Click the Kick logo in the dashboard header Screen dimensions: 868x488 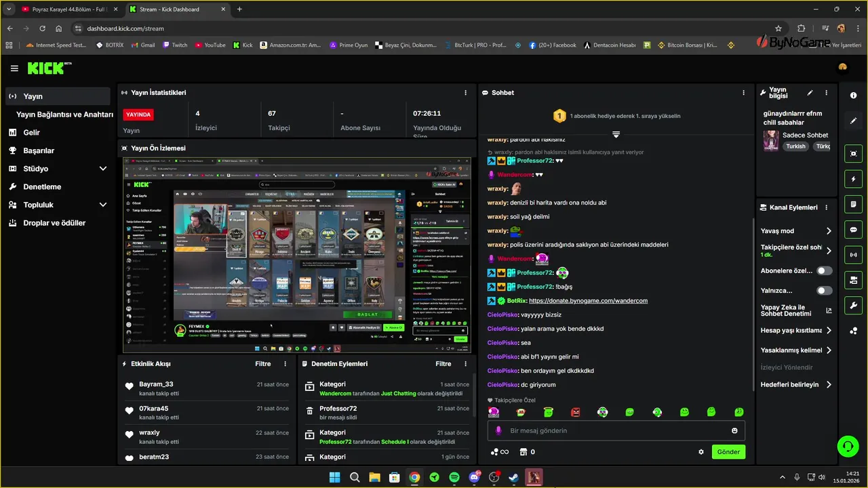[49, 68]
